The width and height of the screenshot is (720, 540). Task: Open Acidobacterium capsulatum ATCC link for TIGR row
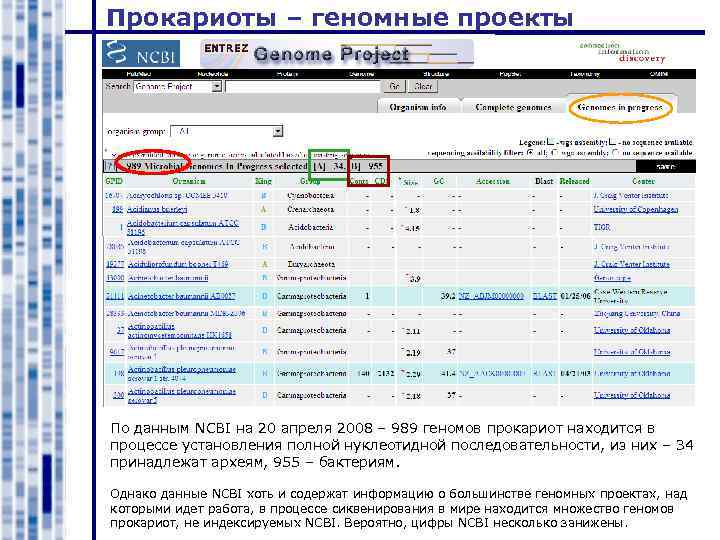click(183, 227)
